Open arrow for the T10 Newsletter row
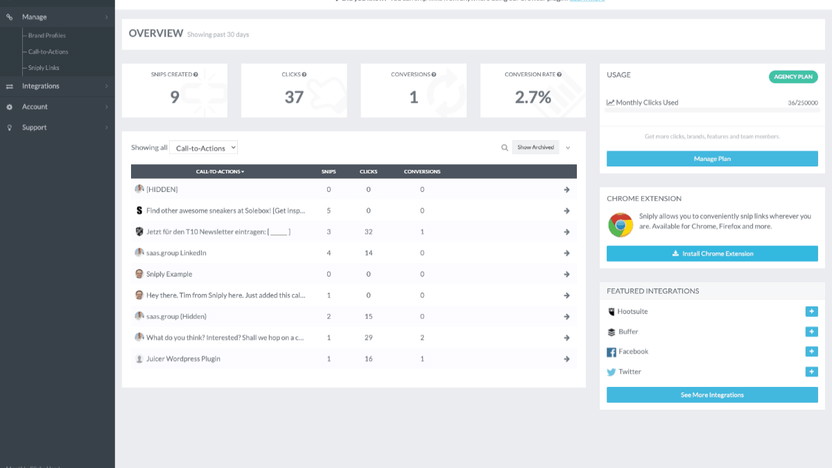This screenshot has height=468, width=832. 567,232
